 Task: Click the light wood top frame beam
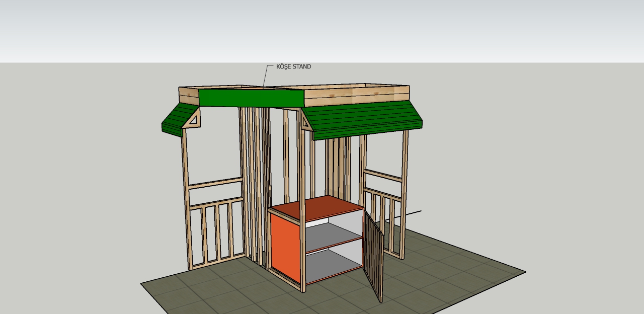pyautogui.click(x=355, y=95)
